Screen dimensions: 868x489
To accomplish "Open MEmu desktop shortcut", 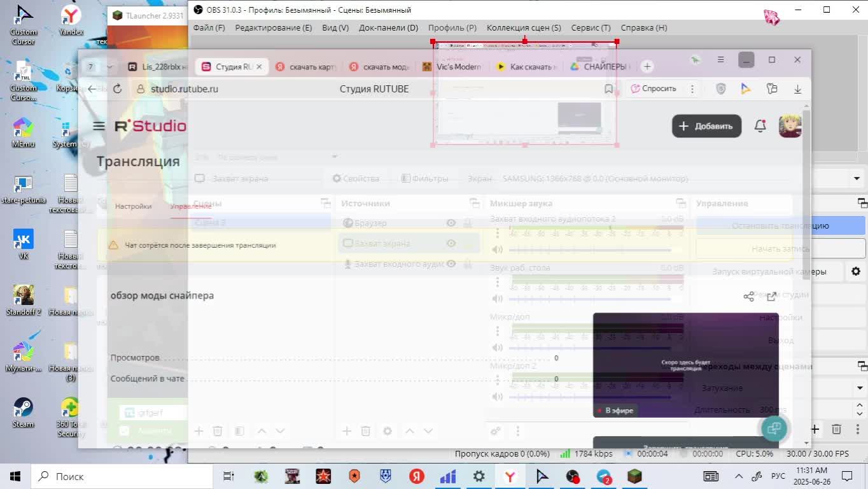I will click(x=23, y=132).
